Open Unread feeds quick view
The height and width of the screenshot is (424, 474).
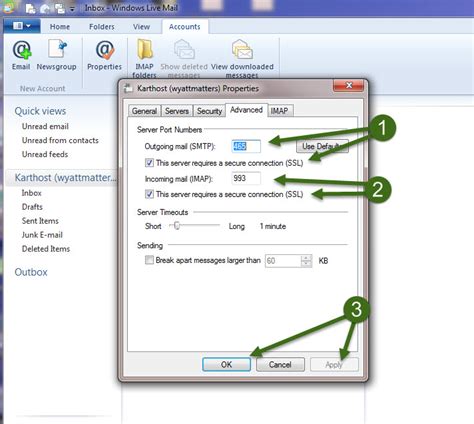click(x=45, y=154)
